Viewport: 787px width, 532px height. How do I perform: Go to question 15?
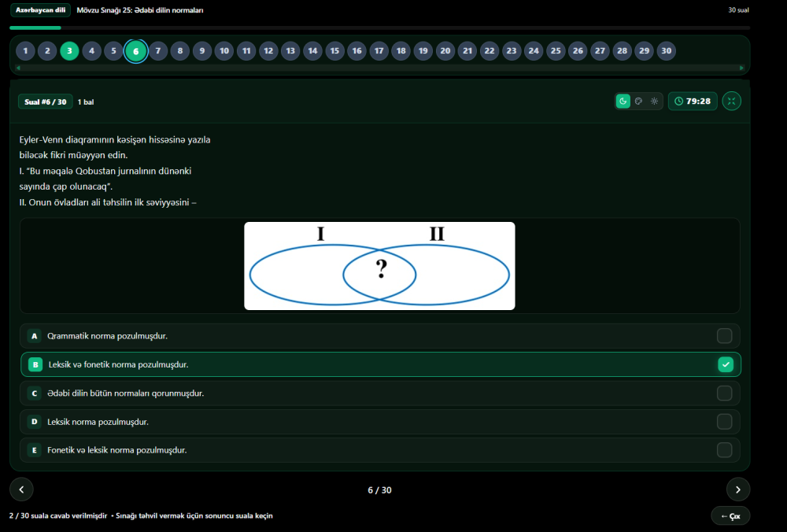coord(334,50)
